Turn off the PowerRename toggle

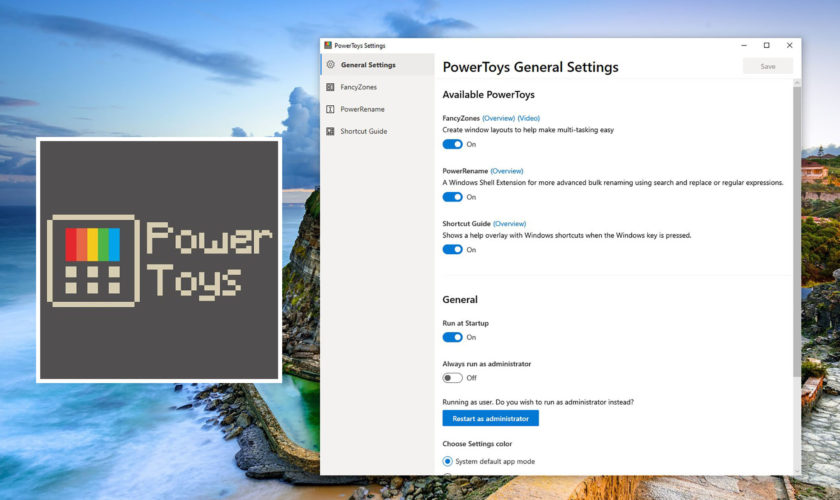(x=453, y=197)
